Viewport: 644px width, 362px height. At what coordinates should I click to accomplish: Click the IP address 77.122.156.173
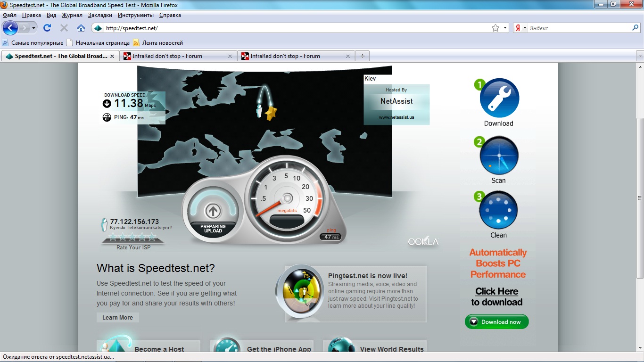[134, 222]
